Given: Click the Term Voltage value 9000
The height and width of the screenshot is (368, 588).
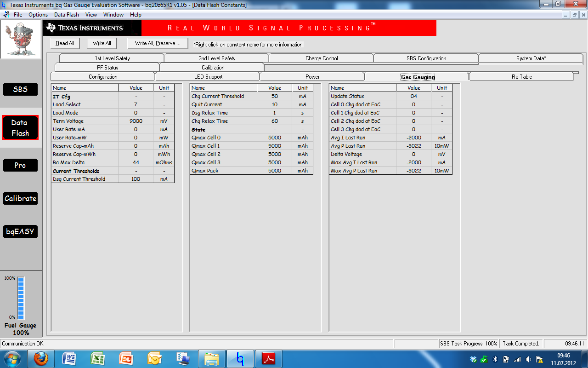Looking at the screenshot, I should pos(136,121).
